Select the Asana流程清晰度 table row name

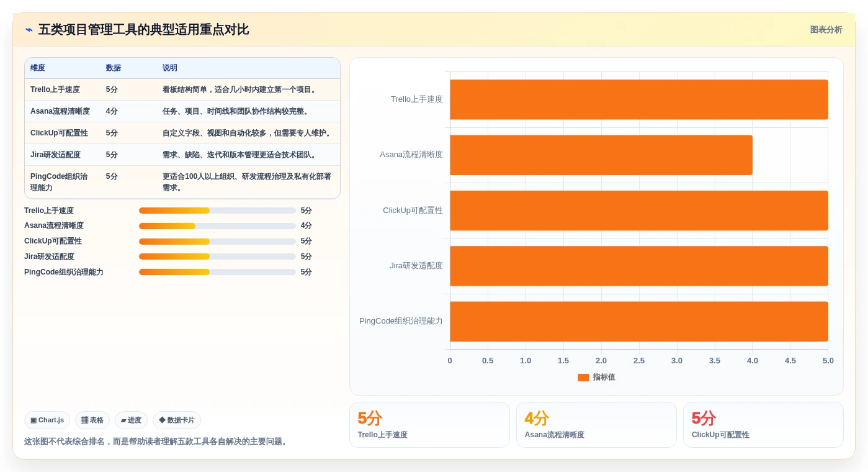pyautogui.click(x=60, y=111)
